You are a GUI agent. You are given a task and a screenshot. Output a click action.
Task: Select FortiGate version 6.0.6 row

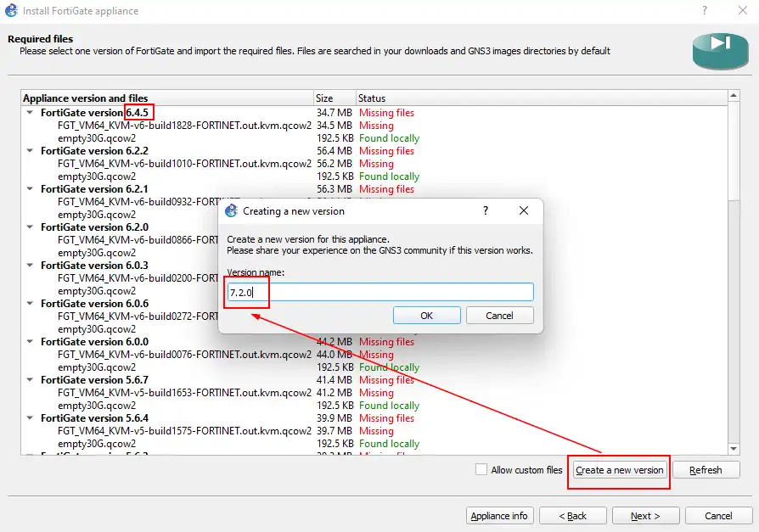point(94,304)
